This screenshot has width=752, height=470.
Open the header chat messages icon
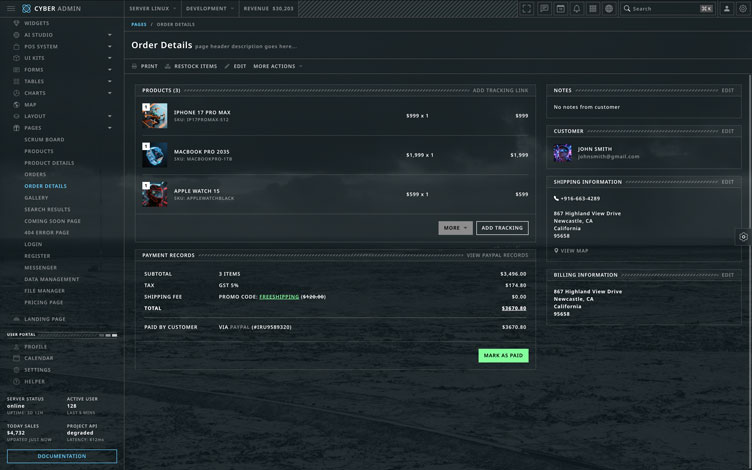[x=544, y=8]
